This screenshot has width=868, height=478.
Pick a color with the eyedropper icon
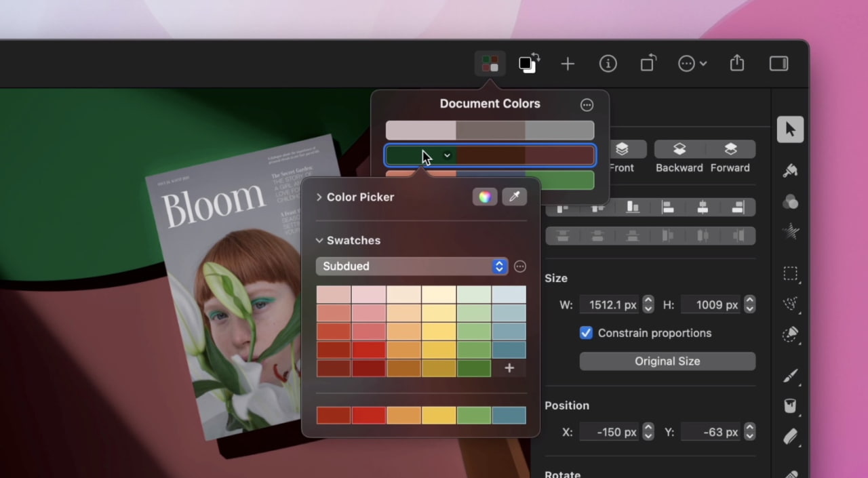point(514,197)
